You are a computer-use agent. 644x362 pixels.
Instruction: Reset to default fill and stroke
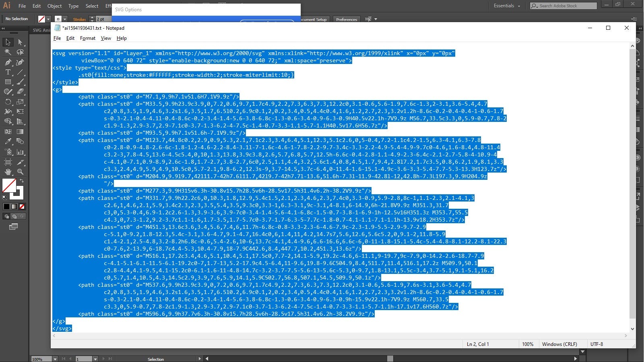[x=4, y=197]
